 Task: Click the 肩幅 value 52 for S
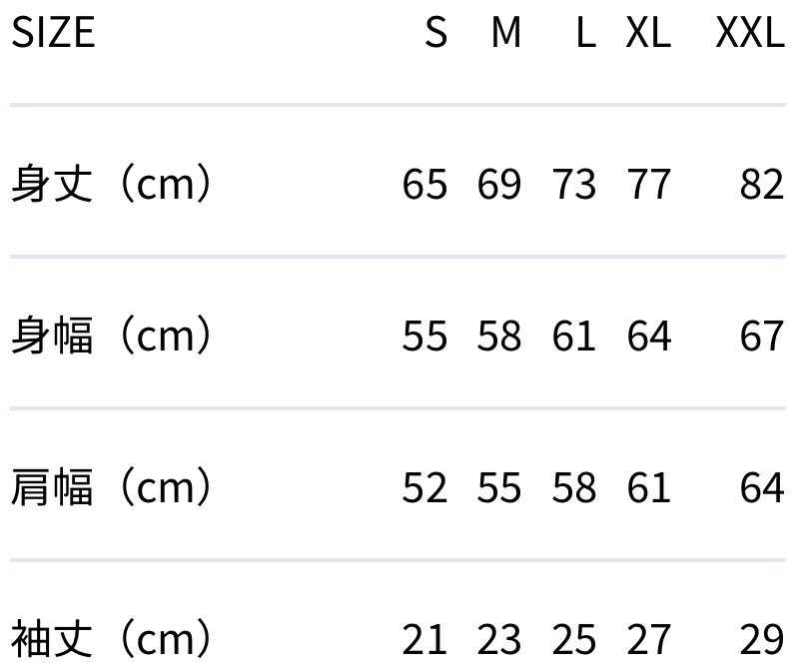point(424,488)
